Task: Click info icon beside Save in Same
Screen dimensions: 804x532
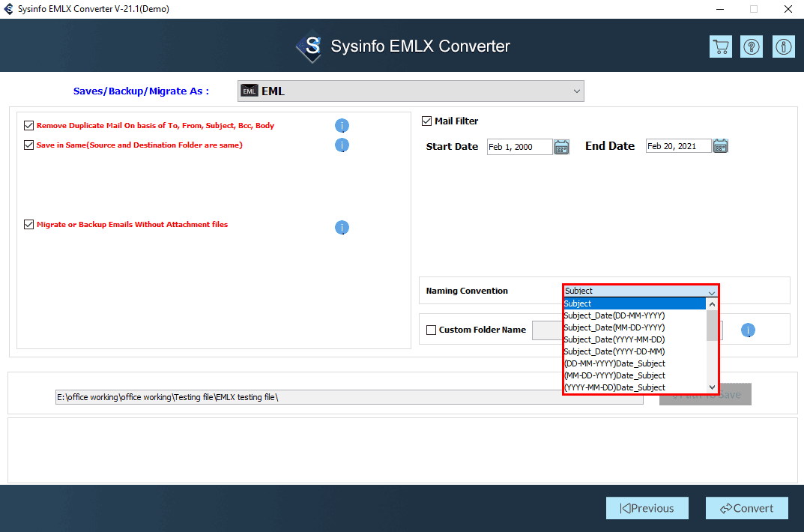Action: [x=342, y=145]
